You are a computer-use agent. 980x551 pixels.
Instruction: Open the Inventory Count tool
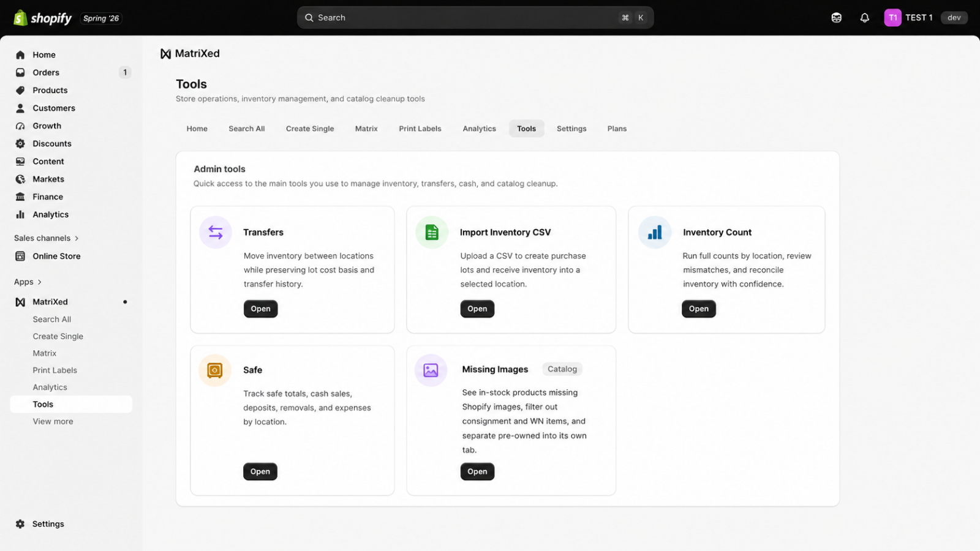699,309
